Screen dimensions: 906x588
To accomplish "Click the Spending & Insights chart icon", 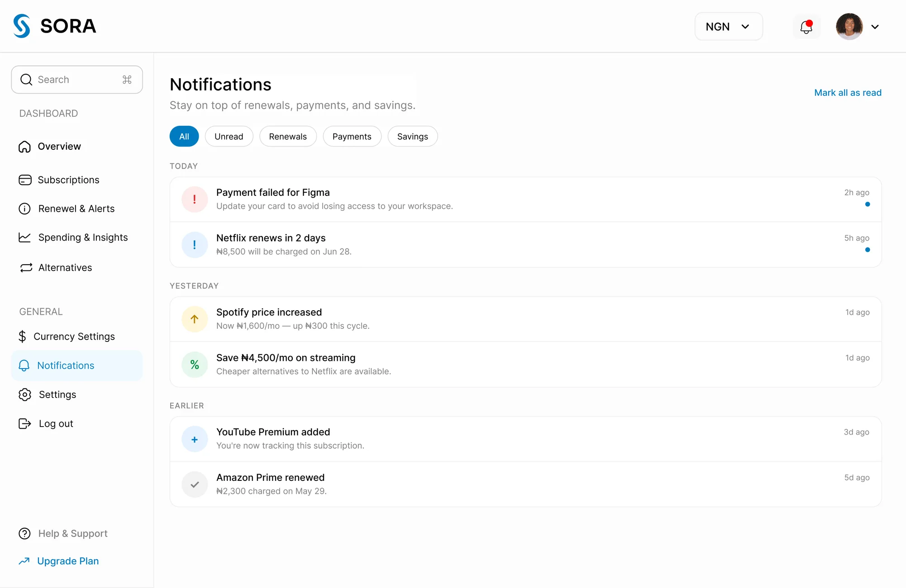I will [x=24, y=237].
